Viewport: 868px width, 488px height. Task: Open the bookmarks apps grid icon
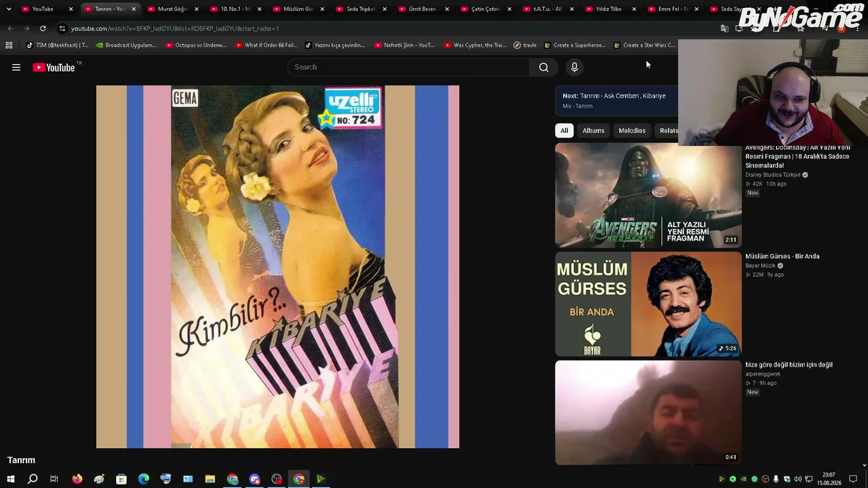9,45
